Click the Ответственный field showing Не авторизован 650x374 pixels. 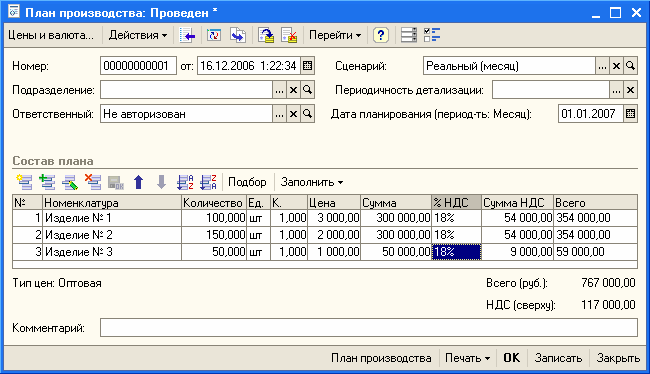point(186,114)
